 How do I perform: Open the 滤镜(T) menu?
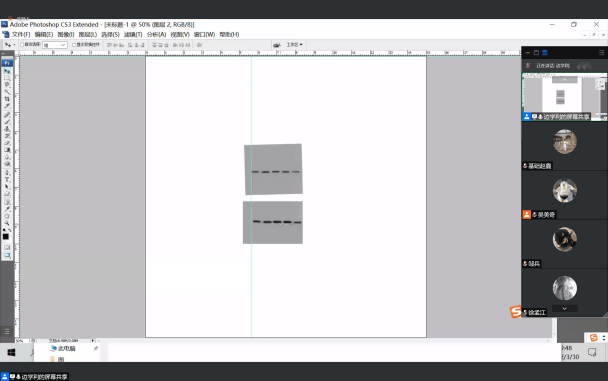[x=133, y=34]
